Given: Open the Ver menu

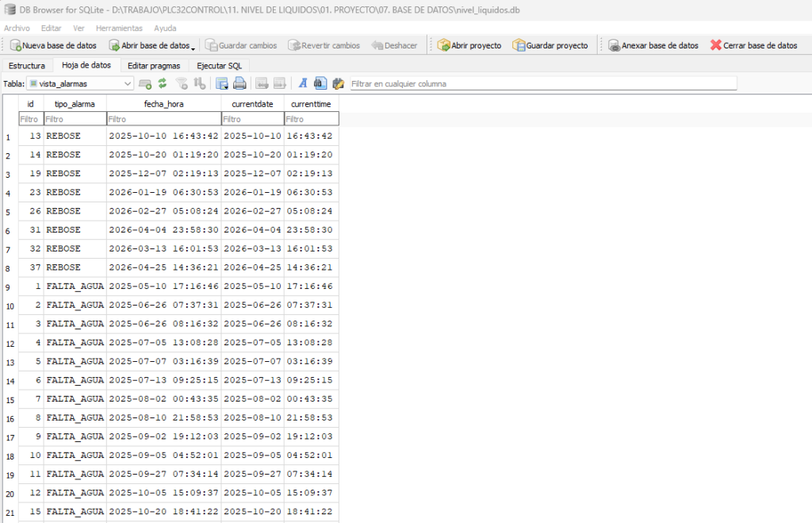Looking at the screenshot, I should pyautogui.click(x=79, y=28).
